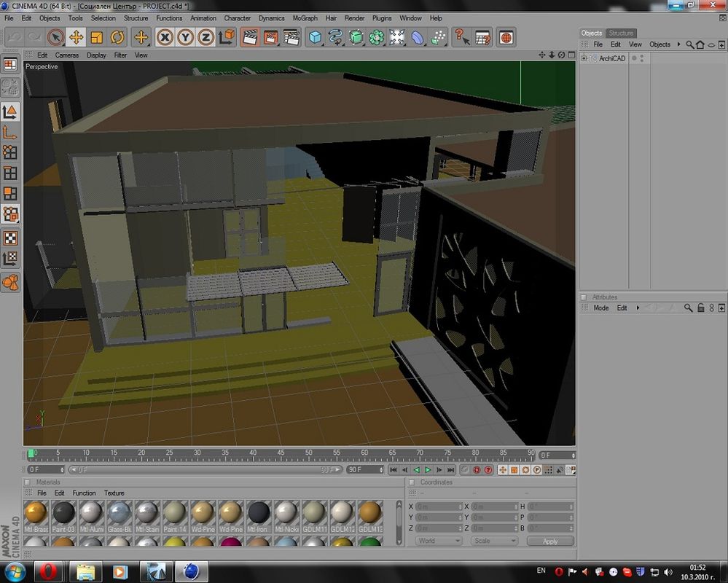Open the Scale dropdown in Coordinates
Screen dimensions: 728x583
pos(494,541)
